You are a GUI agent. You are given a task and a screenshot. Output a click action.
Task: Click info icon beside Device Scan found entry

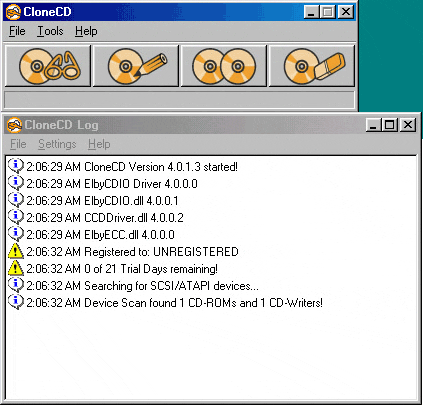pos(16,302)
